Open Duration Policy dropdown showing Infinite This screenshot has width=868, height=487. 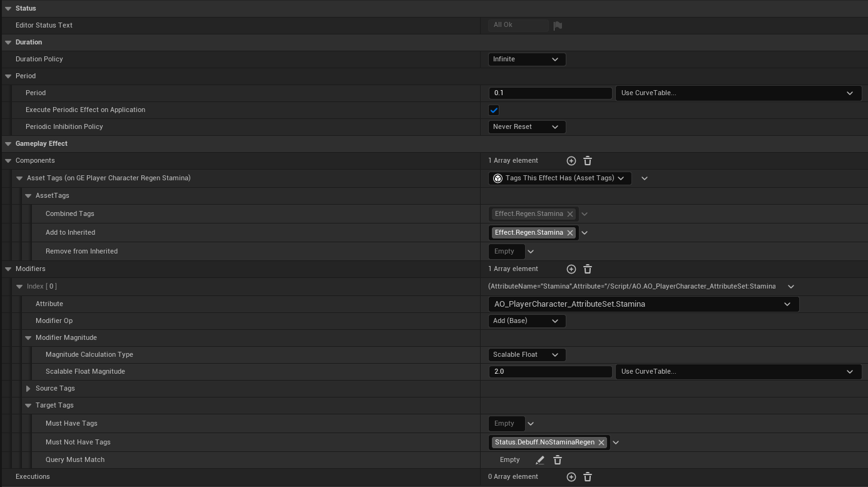tap(527, 59)
